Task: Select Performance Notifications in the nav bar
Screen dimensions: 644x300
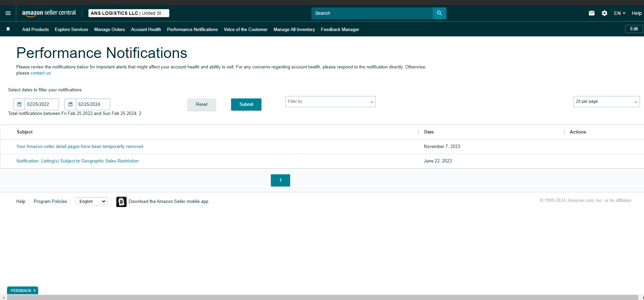Action: pyautogui.click(x=193, y=30)
